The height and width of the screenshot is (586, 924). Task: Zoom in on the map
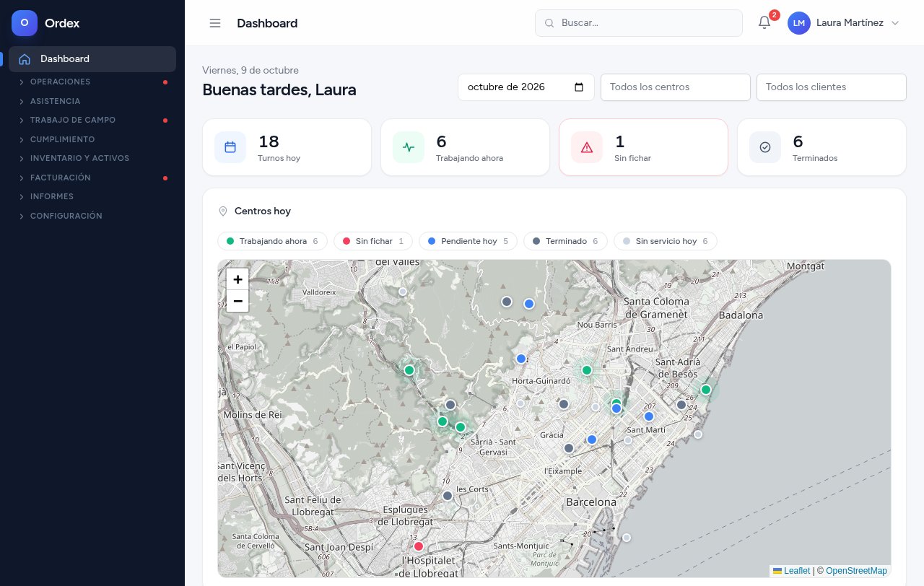pyautogui.click(x=237, y=279)
